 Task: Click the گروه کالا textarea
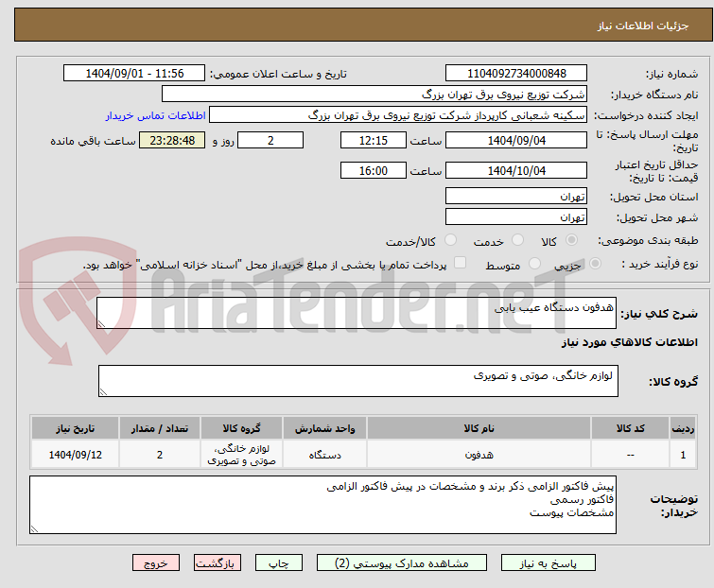[x=358, y=381]
